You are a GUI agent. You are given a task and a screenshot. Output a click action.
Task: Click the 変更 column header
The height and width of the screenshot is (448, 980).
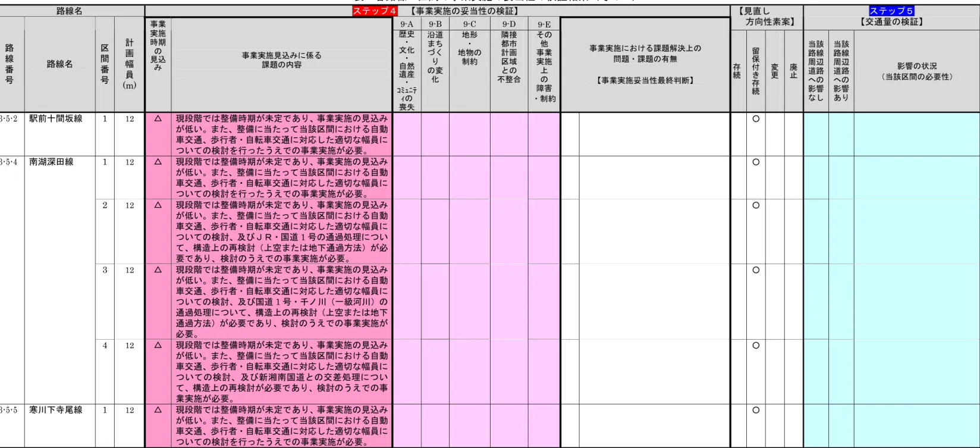point(774,71)
